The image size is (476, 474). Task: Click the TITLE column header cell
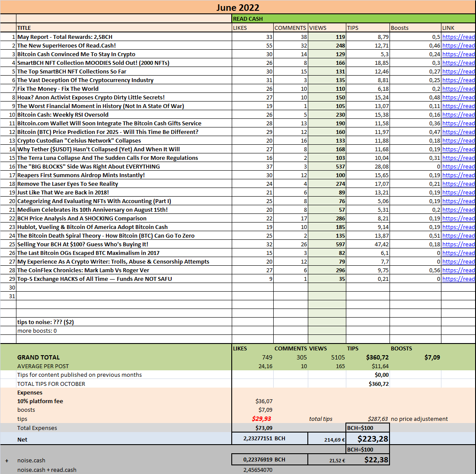coord(124,28)
